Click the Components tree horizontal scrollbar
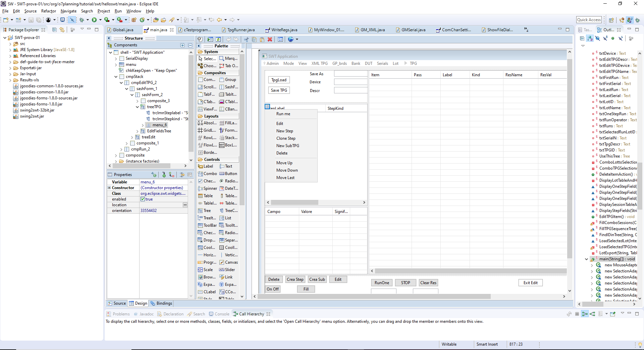This screenshot has width=644, height=350. pos(142,166)
